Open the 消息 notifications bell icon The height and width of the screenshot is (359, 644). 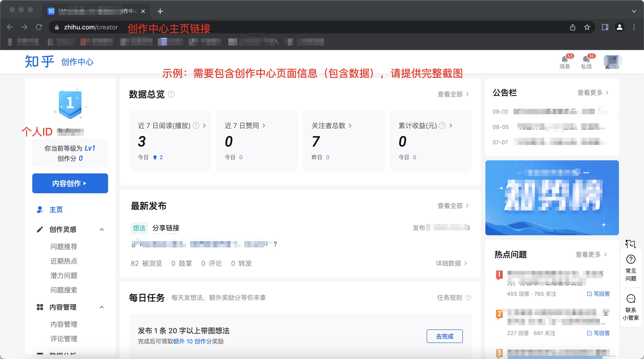click(x=564, y=60)
